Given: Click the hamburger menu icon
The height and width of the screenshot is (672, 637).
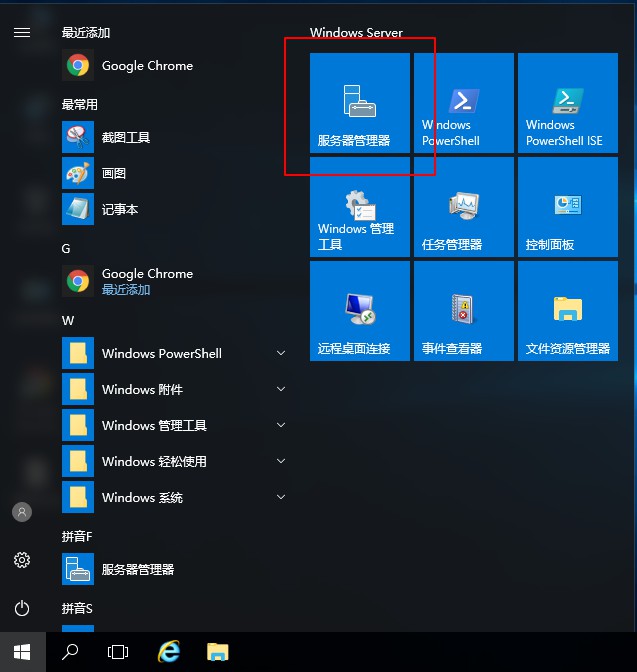Looking at the screenshot, I should coord(22,33).
